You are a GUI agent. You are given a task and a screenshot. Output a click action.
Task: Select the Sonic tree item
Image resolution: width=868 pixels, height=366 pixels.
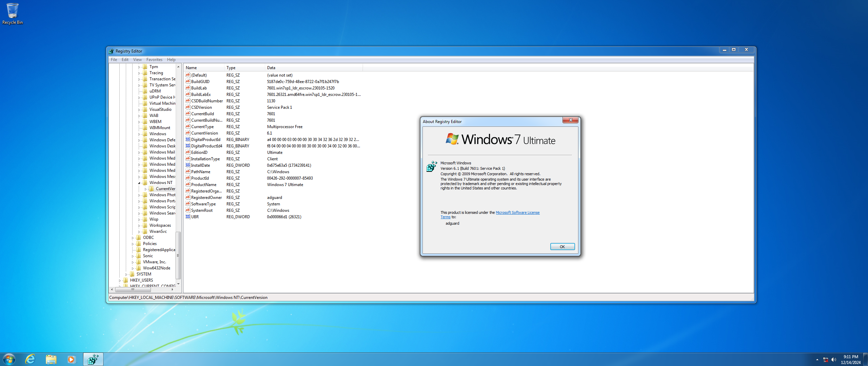pyautogui.click(x=148, y=256)
